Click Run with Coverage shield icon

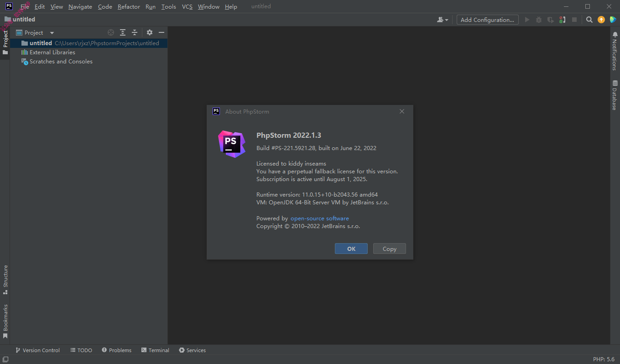click(551, 20)
